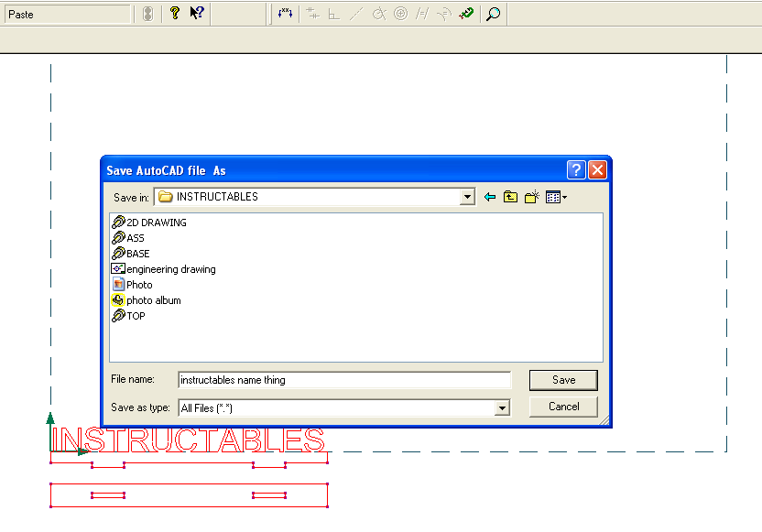Click into the File name field
Image resolution: width=762 pixels, height=532 pixels.
(x=344, y=380)
